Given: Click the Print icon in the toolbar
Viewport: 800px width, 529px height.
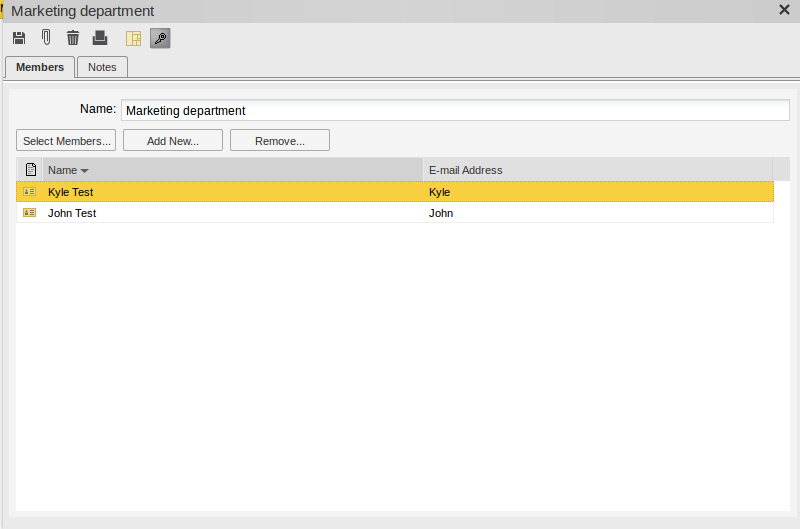Looking at the screenshot, I should click(100, 38).
